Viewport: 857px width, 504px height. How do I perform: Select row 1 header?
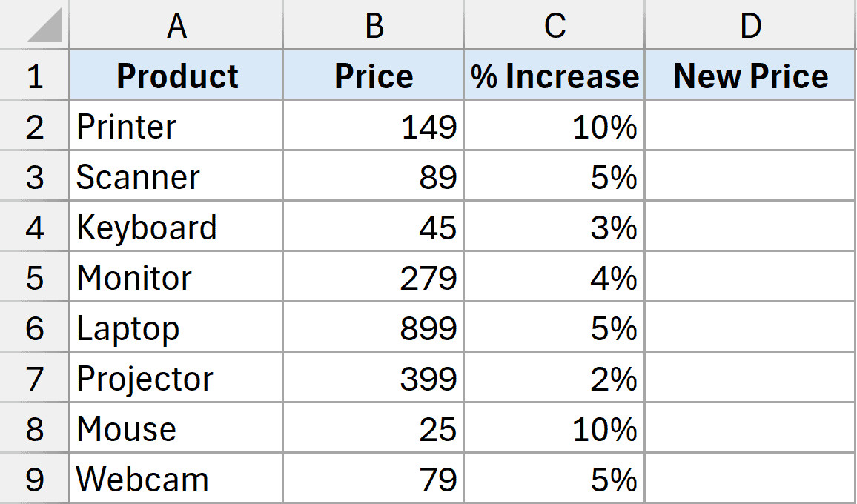(35, 76)
